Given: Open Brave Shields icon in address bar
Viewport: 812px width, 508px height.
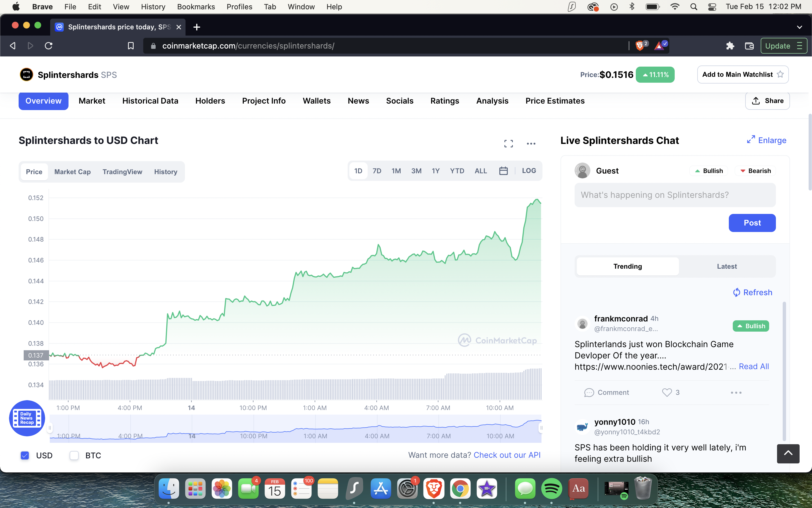Looking at the screenshot, I should click(640, 46).
